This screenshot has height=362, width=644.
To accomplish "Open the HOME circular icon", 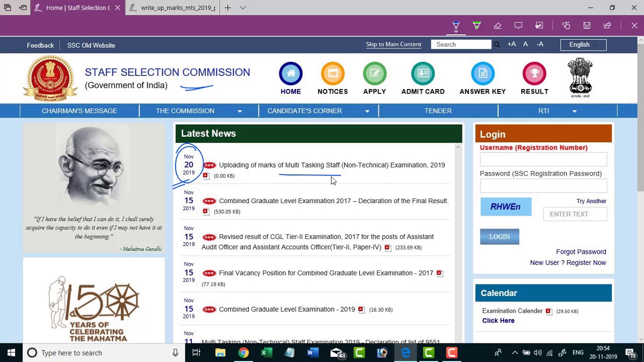I will [291, 73].
